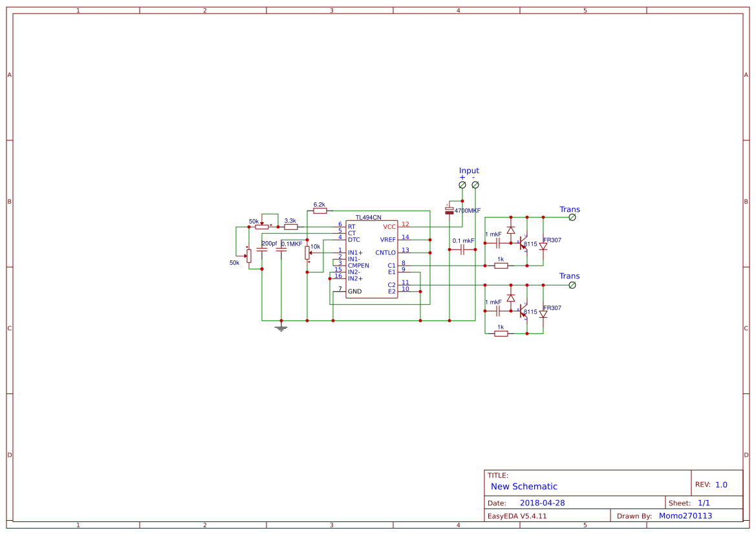Click the E1 pin label
The width and height of the screenshot is (756, 535).
(x=391, y=272)
